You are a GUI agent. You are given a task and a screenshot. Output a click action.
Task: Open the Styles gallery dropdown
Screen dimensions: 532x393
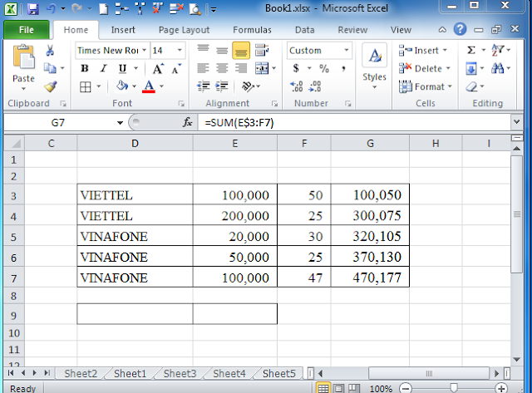pos(374,87)
